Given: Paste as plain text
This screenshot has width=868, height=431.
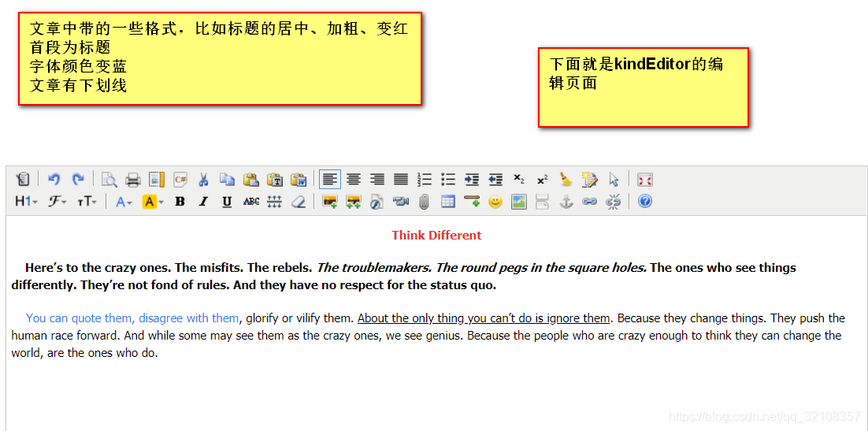Looking at the screenshot, I should pos(275,180).
